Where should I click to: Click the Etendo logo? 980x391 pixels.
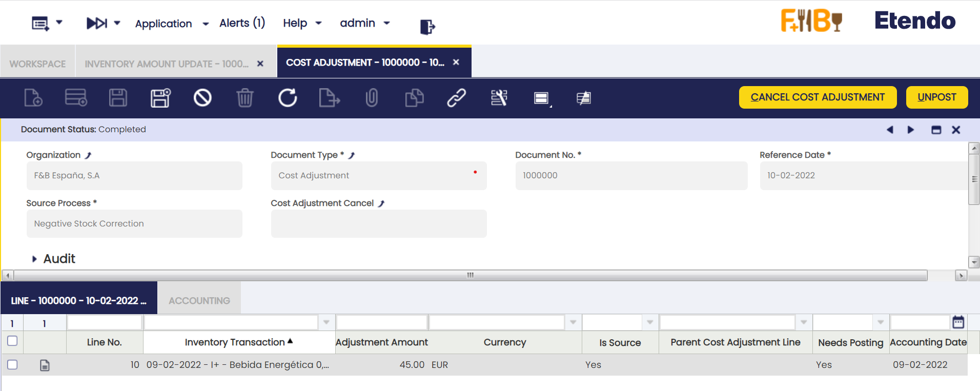(x=915, y=20)
